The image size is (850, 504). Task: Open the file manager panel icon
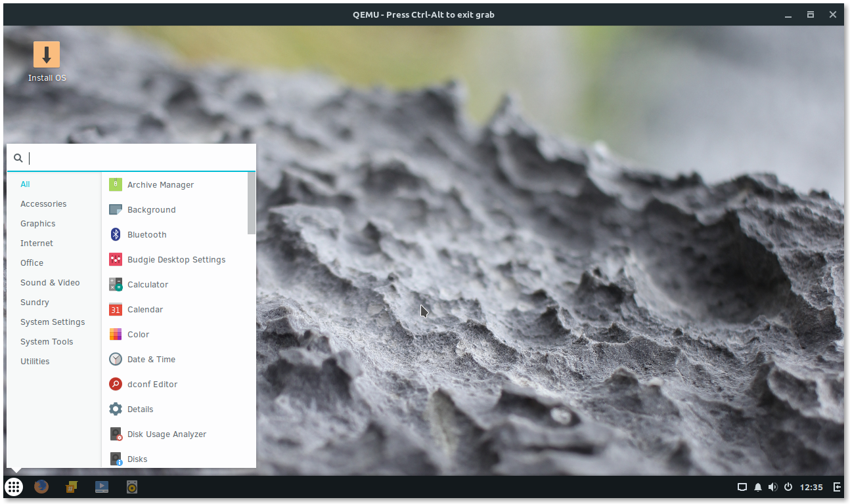(x=72, y=487)
